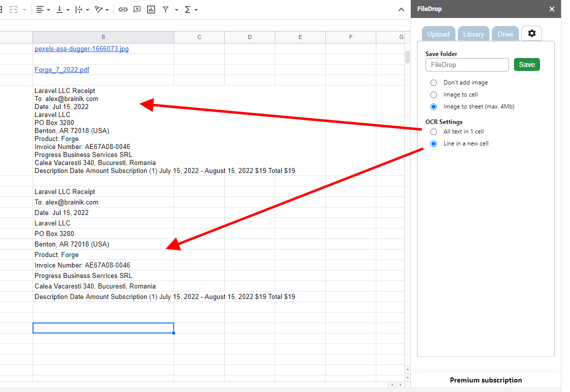Switch to the Drive tab

tap(505, 34)
